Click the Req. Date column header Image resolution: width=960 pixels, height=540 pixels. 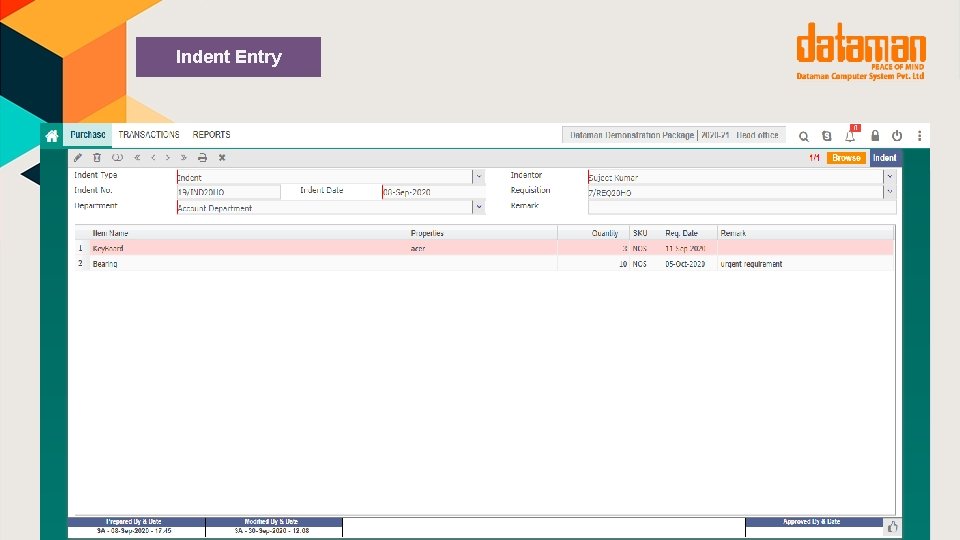click(x=681, y=233)
